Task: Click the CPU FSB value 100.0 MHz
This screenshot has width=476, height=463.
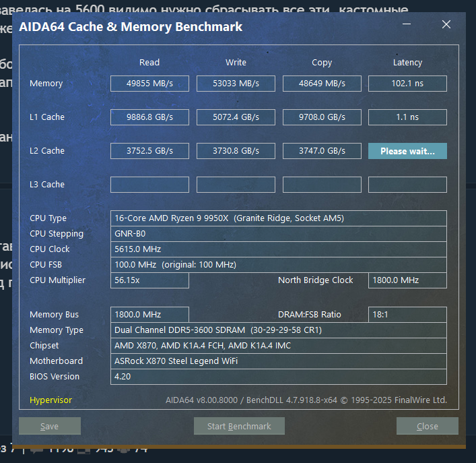Action: (279, 265)
